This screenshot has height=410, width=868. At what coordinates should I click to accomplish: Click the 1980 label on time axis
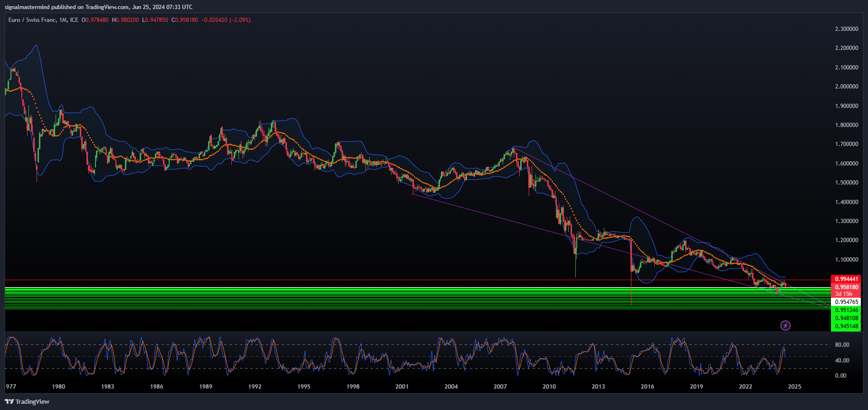tap(58, 387)
